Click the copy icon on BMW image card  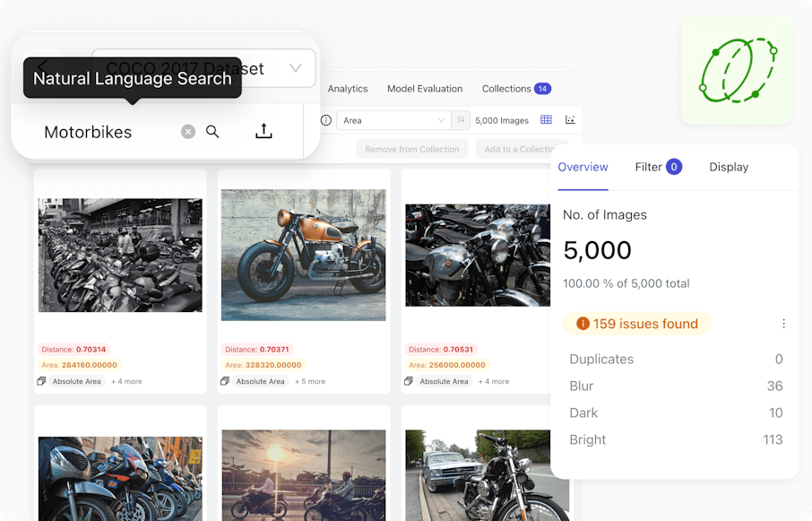(225, 381)
